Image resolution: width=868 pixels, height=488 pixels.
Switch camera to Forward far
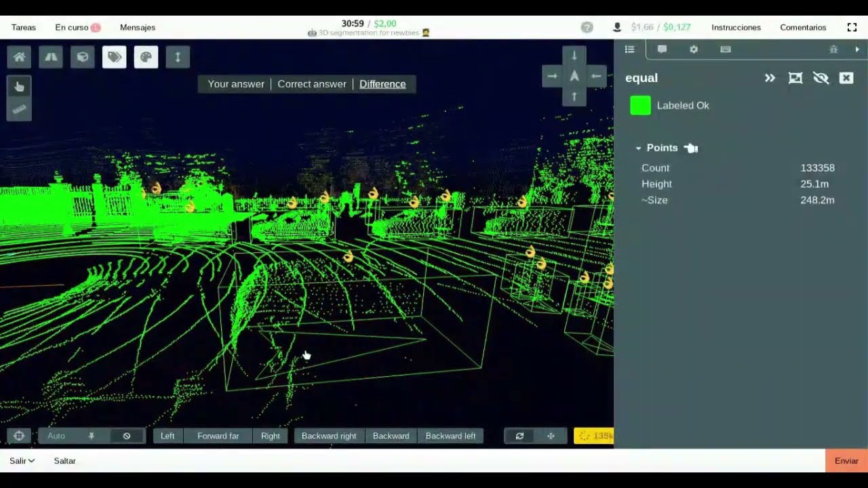pos(218,436)
